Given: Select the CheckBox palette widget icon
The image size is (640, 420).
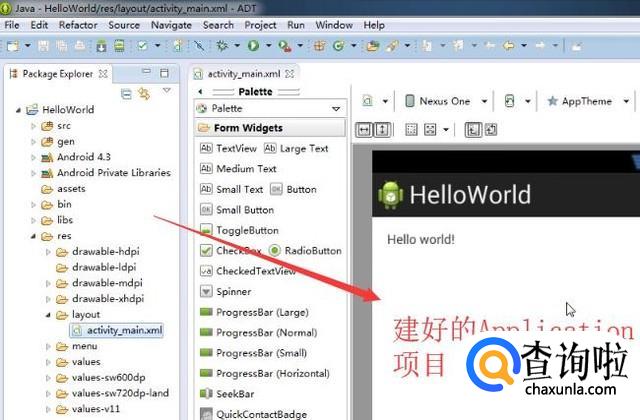Looking at the screenshot, I should coord(207,251).
